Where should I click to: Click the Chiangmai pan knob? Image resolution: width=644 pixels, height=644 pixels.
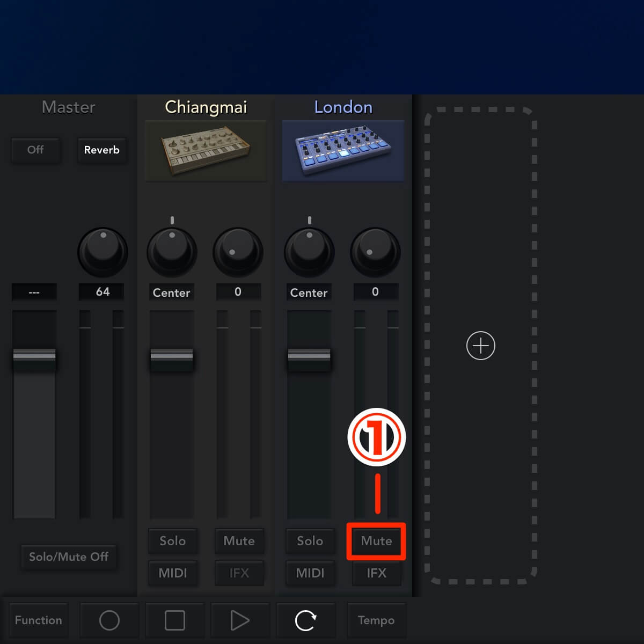click(x=172, y=252)
